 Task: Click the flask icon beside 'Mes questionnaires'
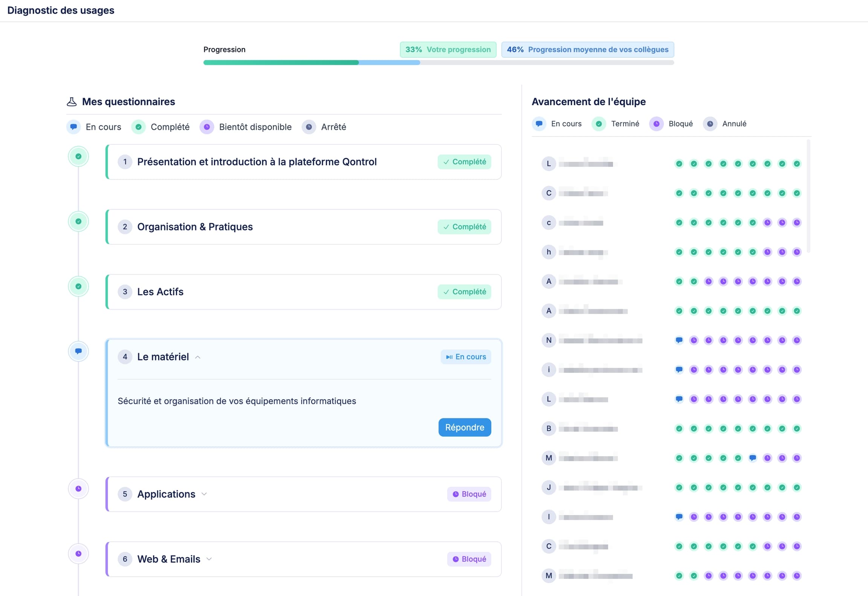(x=72, y=101)
